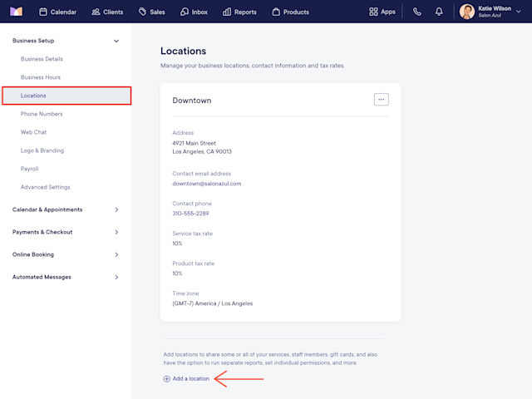
Task: Select Logo & Branding in the sidebar
Action: pyautogui.click(x=42, y=150)
